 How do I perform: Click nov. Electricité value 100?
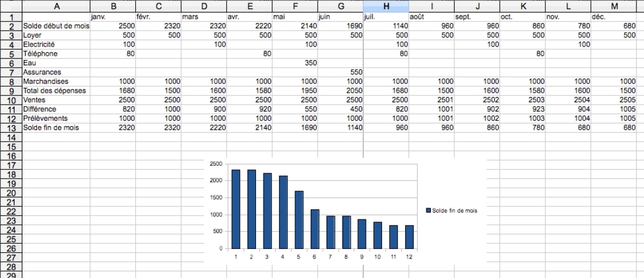(x=568, y=44)
